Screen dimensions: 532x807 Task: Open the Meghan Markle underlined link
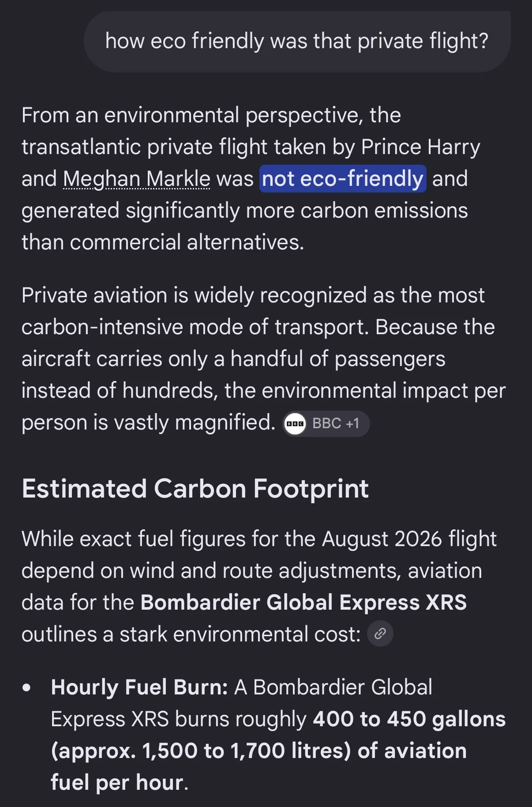(137, 179)
